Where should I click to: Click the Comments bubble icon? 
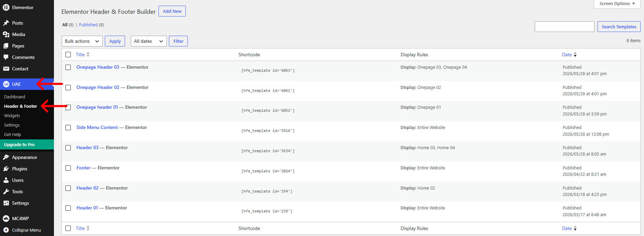tap(6, 57)
